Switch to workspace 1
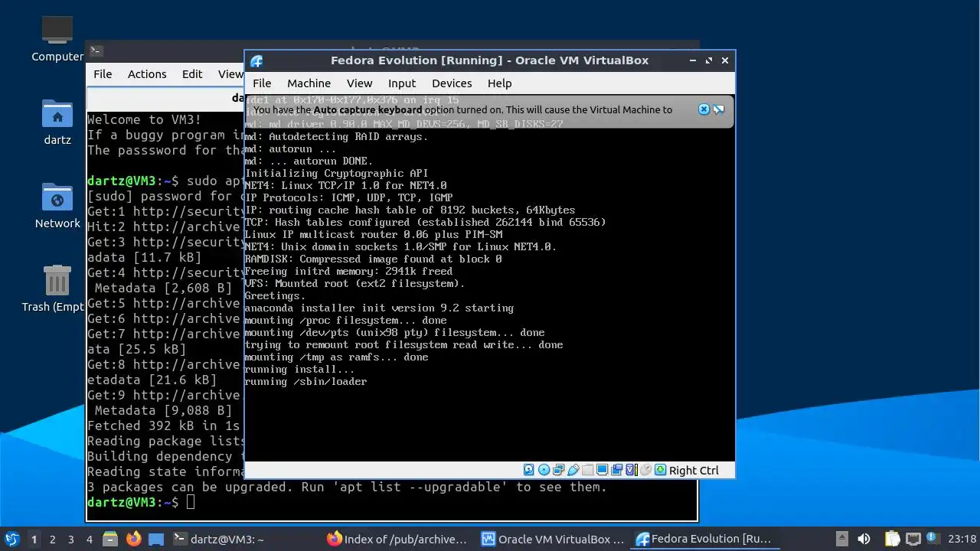The width and height of the screenshot is (980, 551). [34, 539]
